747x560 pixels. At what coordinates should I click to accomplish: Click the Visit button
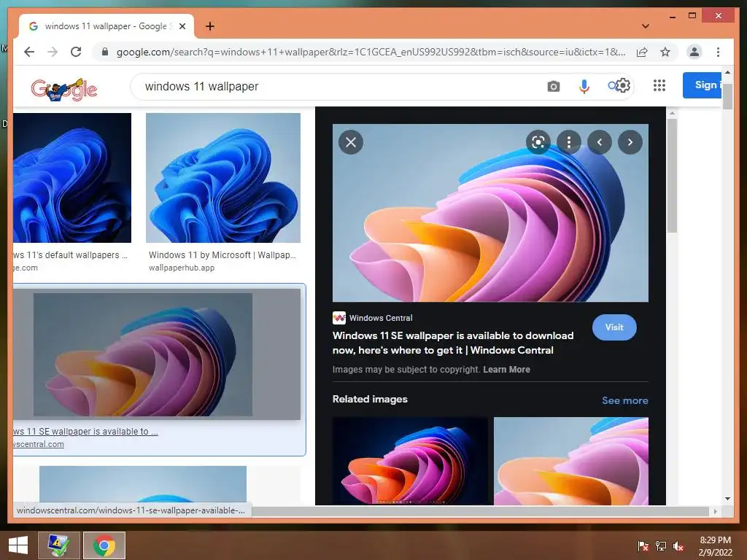pos(614,327)
